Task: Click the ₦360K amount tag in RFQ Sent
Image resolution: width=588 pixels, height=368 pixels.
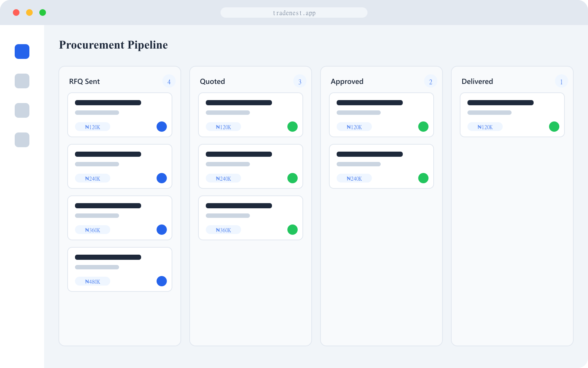Action: click(93, 230)
